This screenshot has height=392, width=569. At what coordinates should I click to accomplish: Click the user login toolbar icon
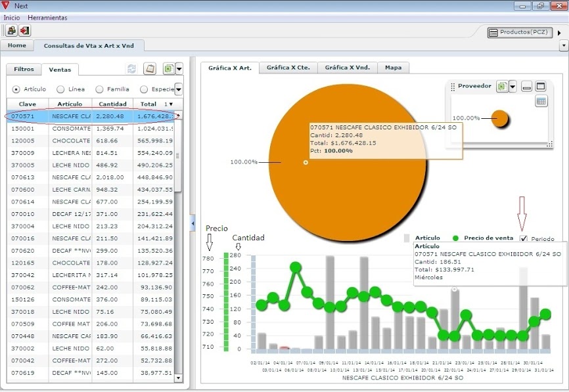pyautogui.click(x=12, y=31)
